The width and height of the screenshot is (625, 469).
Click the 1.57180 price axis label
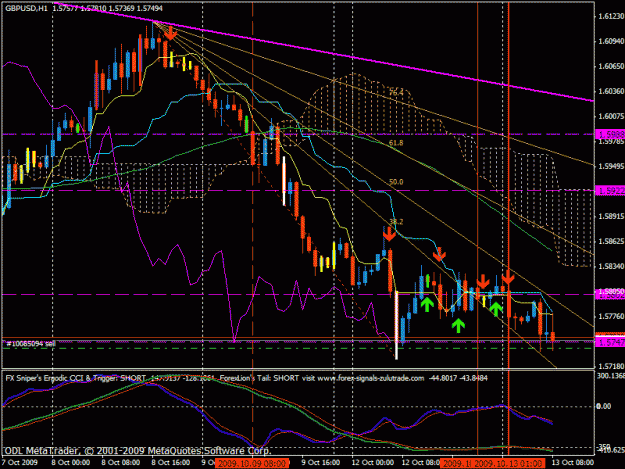(611, 366)
